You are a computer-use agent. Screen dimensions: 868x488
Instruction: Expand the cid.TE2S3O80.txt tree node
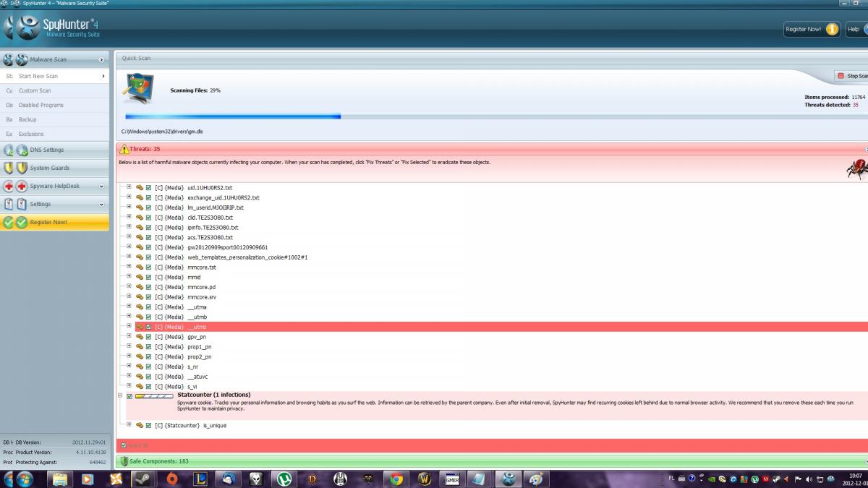pyautogui.click(x=129, y=217)
